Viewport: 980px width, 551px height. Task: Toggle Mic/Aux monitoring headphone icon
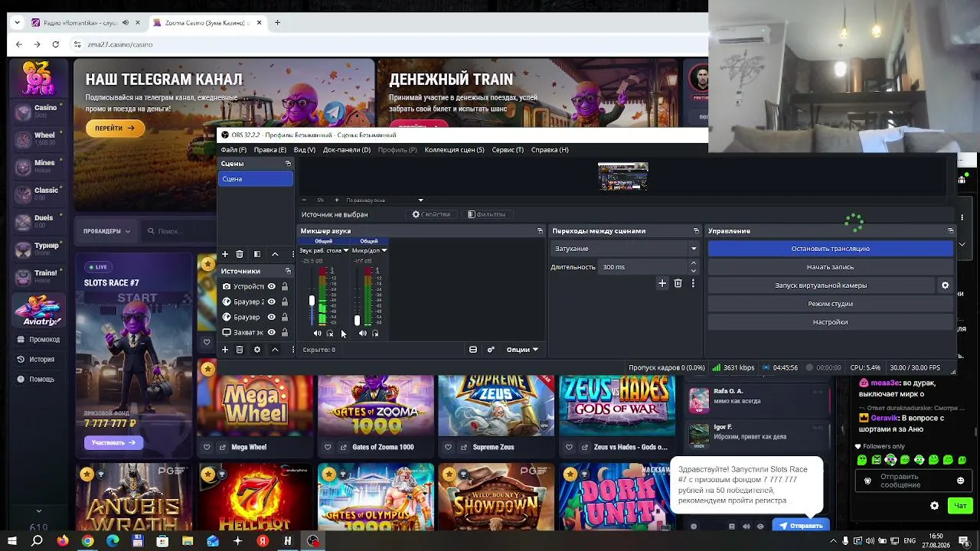click(x=375, y=334)
